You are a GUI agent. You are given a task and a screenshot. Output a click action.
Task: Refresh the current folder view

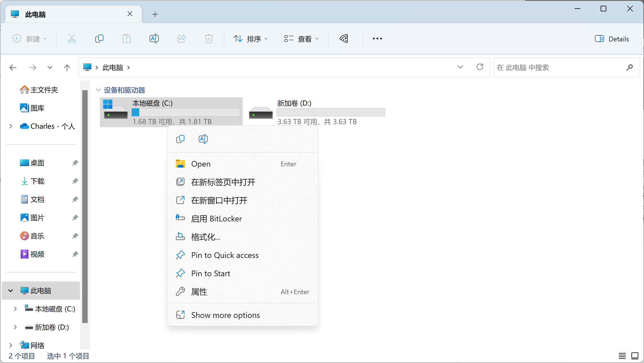point(480,67)
